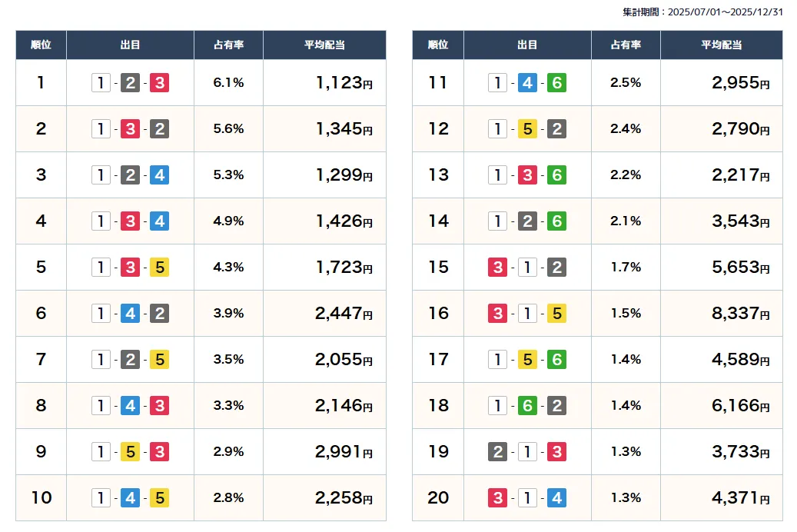The width and height of the screenshot is (797, 532).
Task: Click the 集計期間 date range text
Action: [x=702, y=12]
